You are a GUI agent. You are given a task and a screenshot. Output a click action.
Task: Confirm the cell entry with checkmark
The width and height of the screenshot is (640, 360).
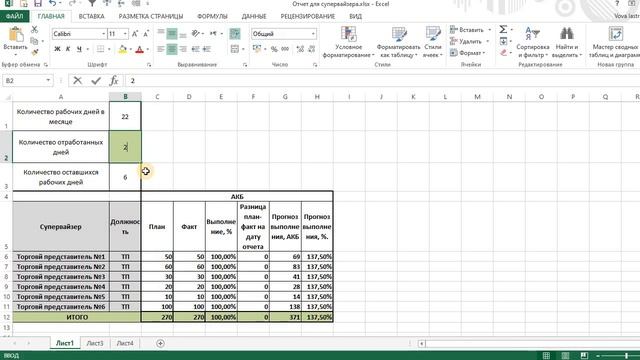[96, 81]
